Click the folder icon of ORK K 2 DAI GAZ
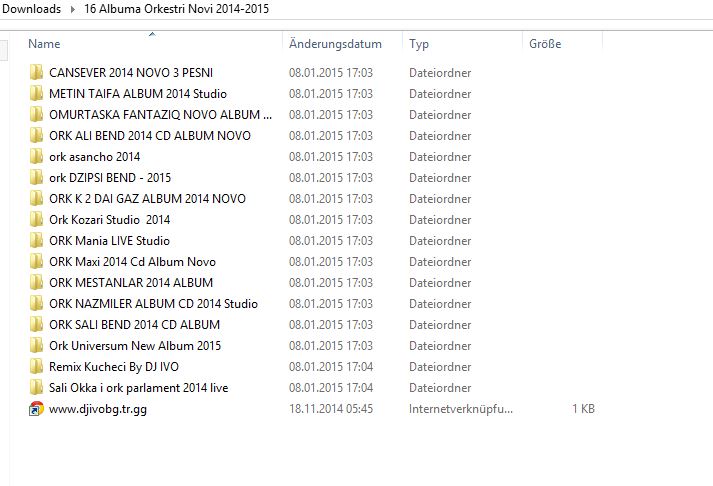The image size is (713, 486). 36,198
